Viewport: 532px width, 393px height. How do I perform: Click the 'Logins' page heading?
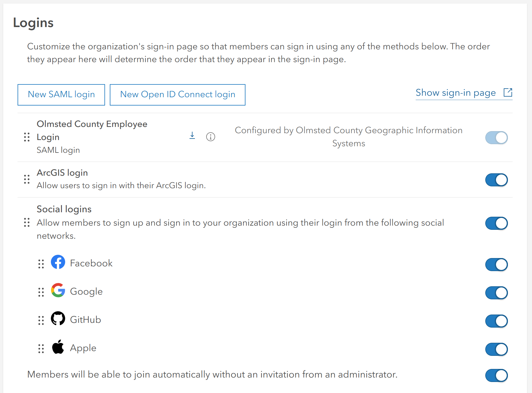pyautogui.click(x=33, y=23)
